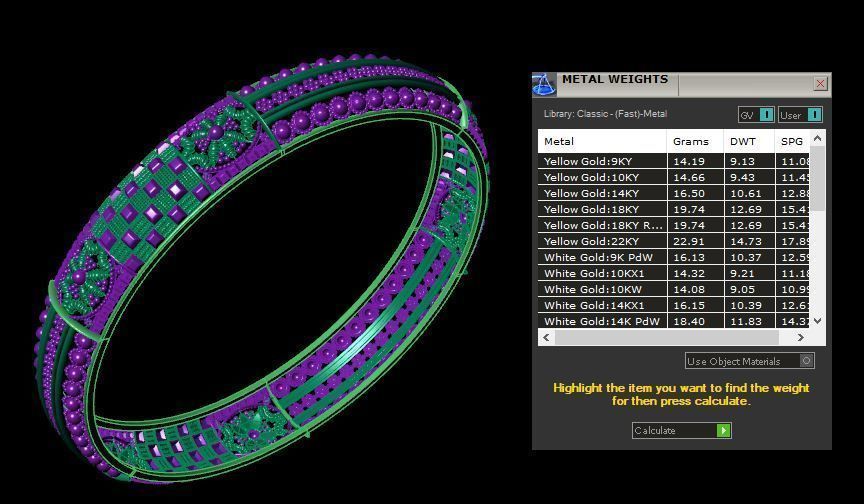Select the Yellow Gold:22KY row
This screenshot has height=504, width=864.
[x=673, y=241]
